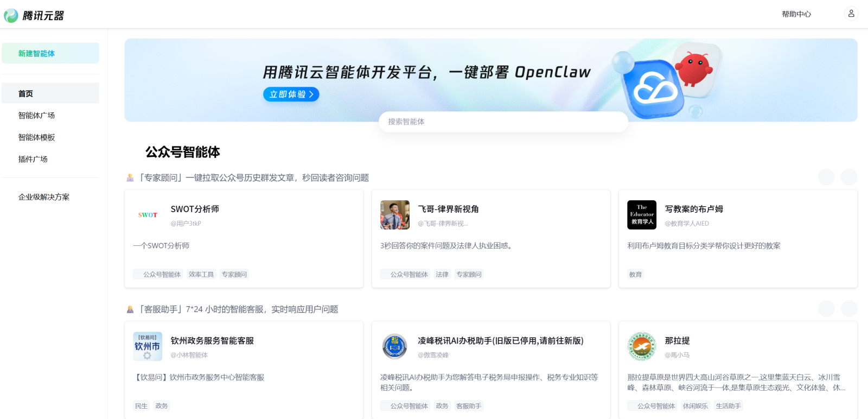
Task: Focus the 搜索智能体 search box
Action: (x=503, y=122)
